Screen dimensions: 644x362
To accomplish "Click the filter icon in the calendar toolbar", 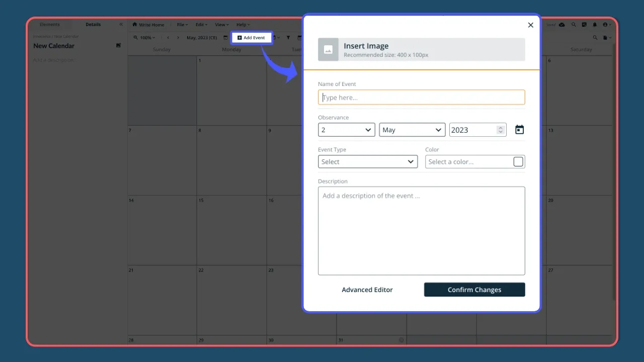I will (288, 37).
